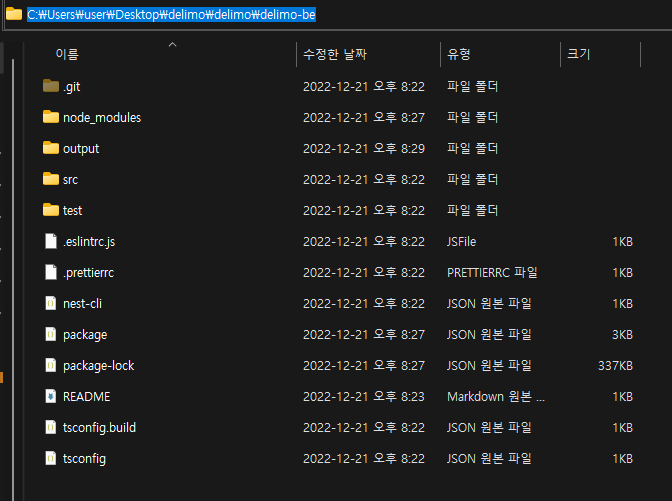
Task: Select the .git folder name
Action: (72, 87)
